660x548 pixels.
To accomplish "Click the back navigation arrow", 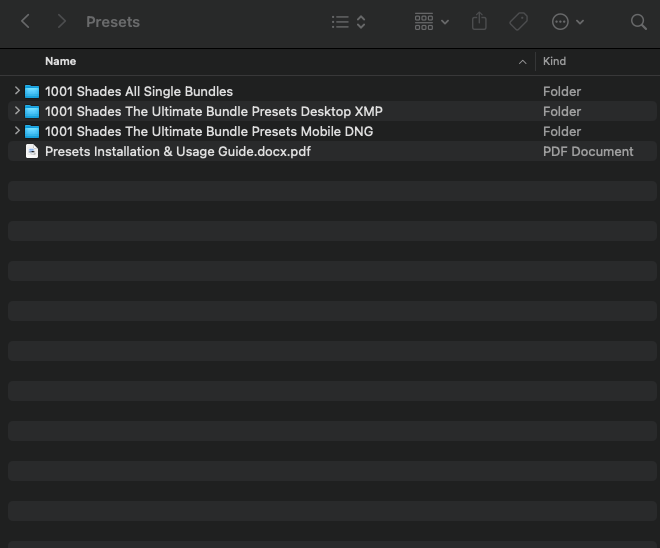I will pyautogui.click(x=26, y=21).
